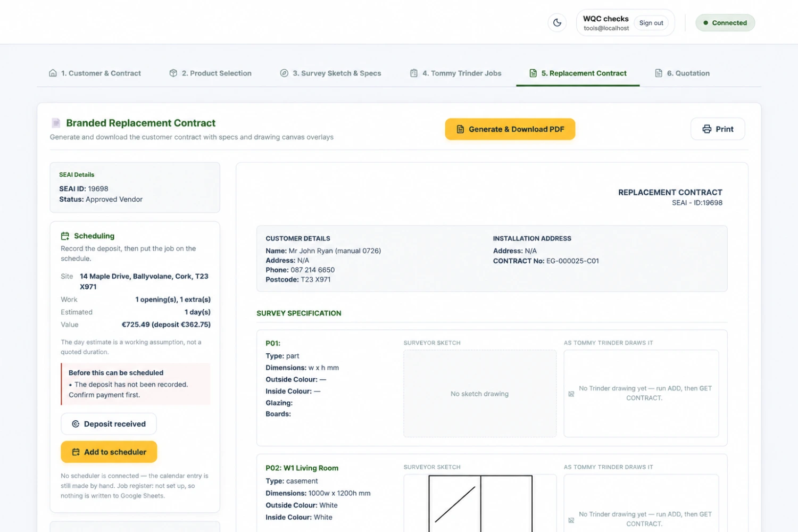
Task: Open the 6. Quotation tab
Action: click(x=682, y=73)
